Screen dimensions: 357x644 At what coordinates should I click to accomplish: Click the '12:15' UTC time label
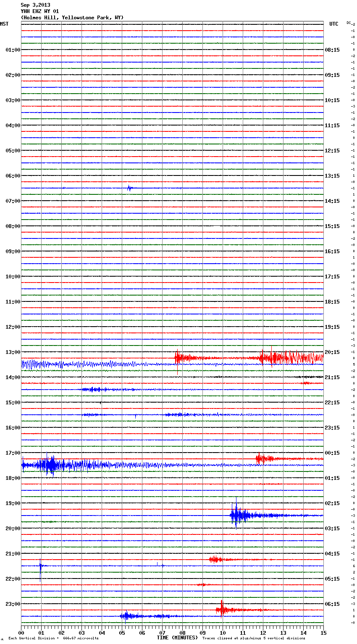[332, 151]
